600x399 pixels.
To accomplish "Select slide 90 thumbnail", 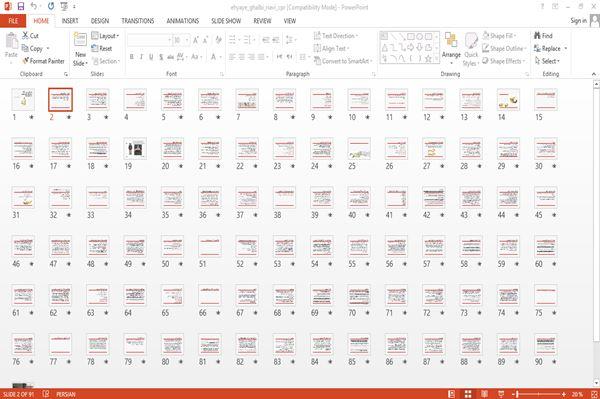I will click(546, 344).
